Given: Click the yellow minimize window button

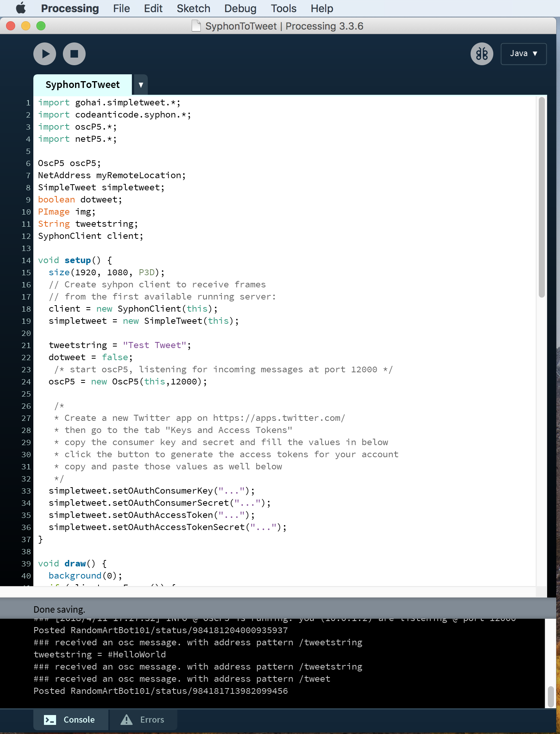Looking at the screenshot, I should (26, 26).
